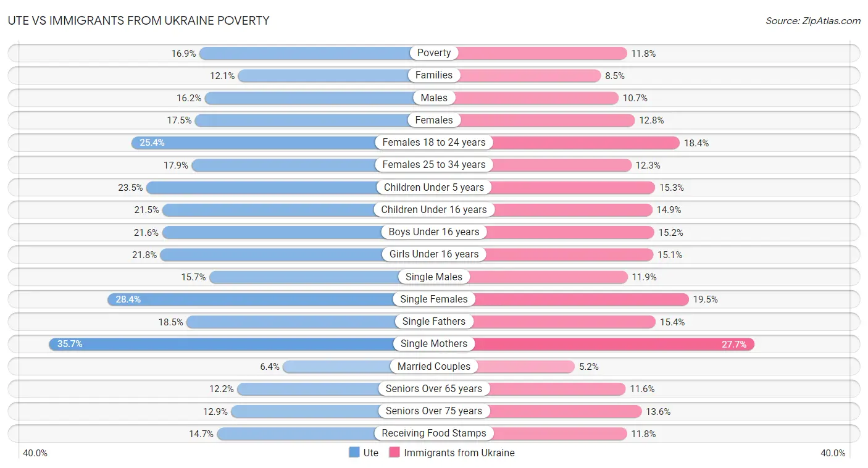Select the Poverty category label
The height and width of the screenshot is (468, 868).
pos(434,53)
